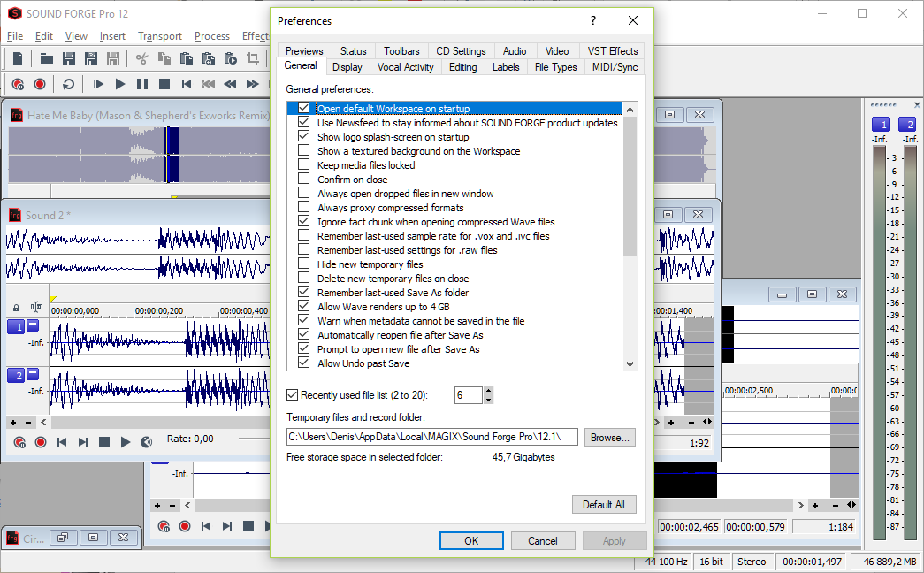
Task: Click preferences list scroll down arrow
Action: pyautogui.click(x=630, y=364)
